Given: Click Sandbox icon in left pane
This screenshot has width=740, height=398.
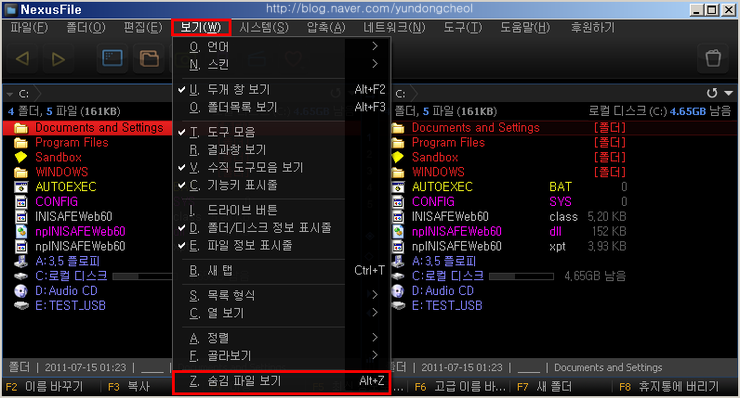Looking at the screenshot, I should (21, 157).
